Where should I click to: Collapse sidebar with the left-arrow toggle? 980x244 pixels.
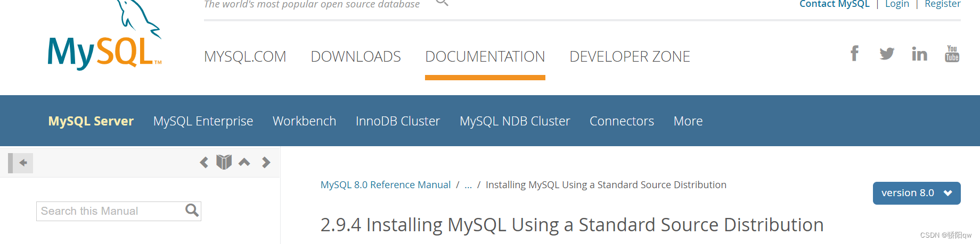coord(21,163)
